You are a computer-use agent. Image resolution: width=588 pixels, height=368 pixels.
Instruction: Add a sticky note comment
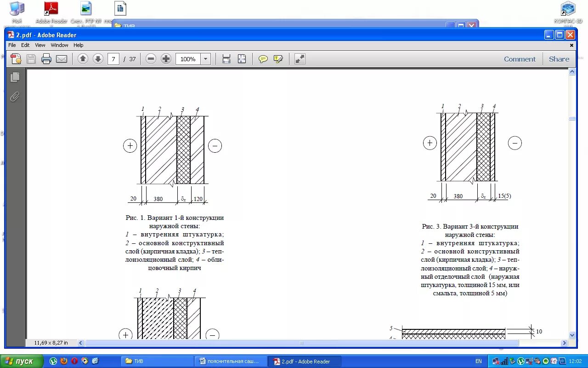point(263,59)
